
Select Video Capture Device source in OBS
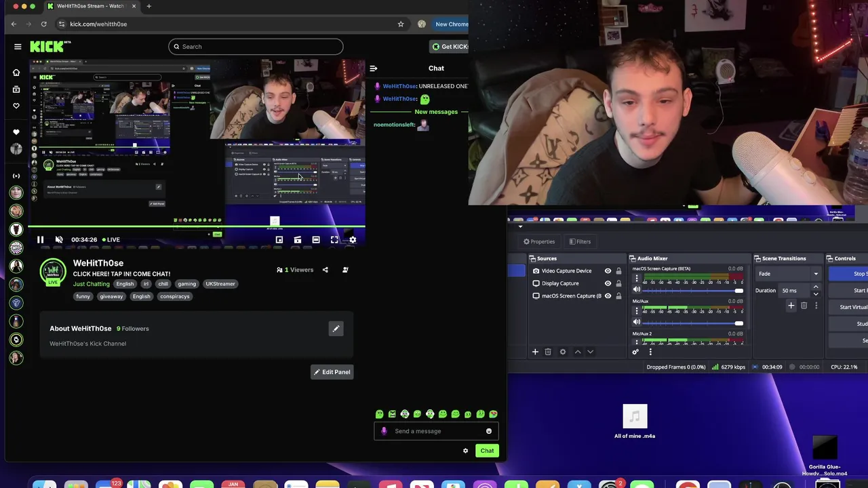click(x=566, y=271)
